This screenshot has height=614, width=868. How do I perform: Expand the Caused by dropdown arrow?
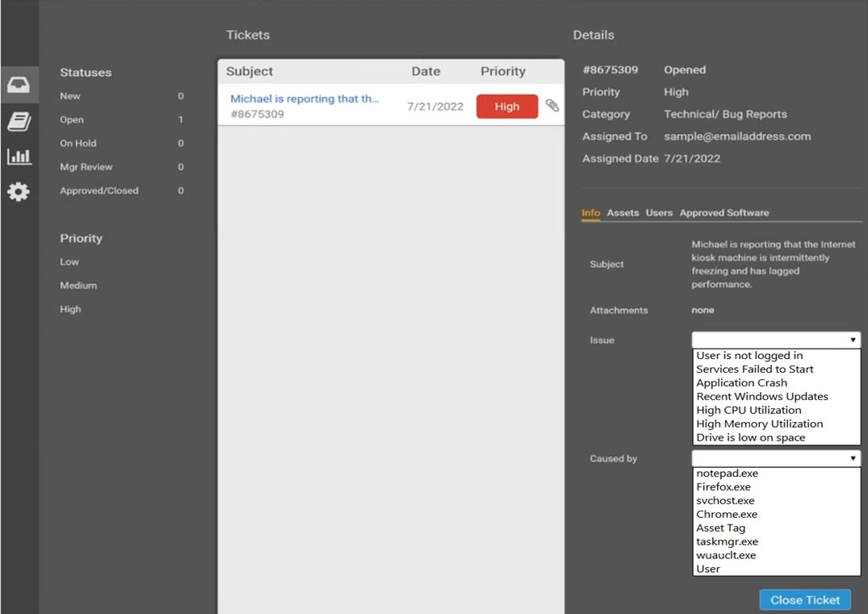853,458
